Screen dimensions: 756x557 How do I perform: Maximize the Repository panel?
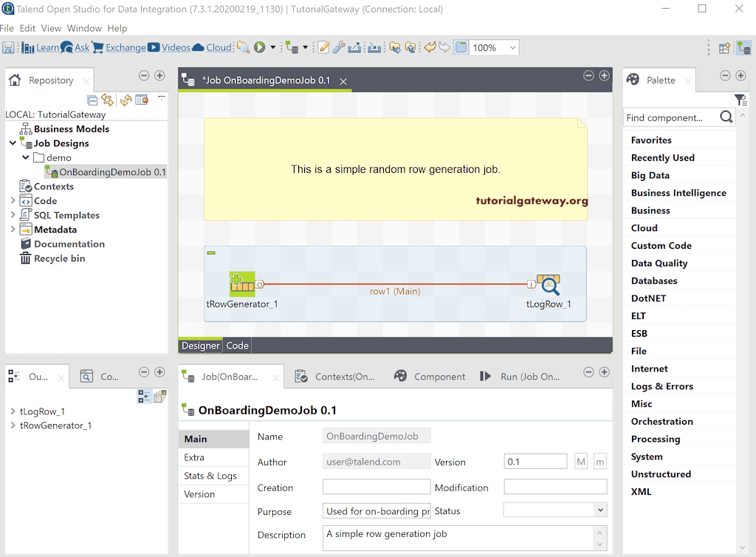pyautogui.click(x=159, y=75)
